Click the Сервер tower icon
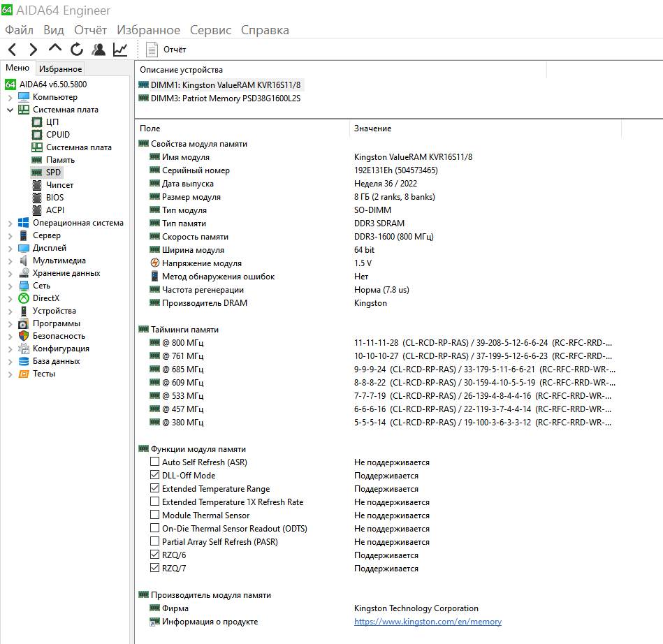Screen dimensions: 663x644 click(24, 235)
